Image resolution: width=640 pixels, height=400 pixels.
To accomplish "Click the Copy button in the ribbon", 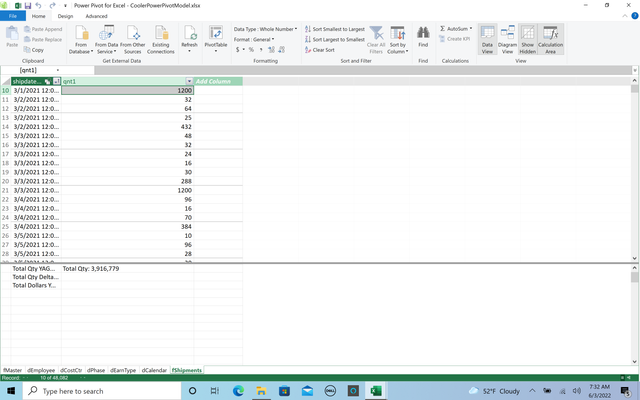I will [x=33, y=50].
